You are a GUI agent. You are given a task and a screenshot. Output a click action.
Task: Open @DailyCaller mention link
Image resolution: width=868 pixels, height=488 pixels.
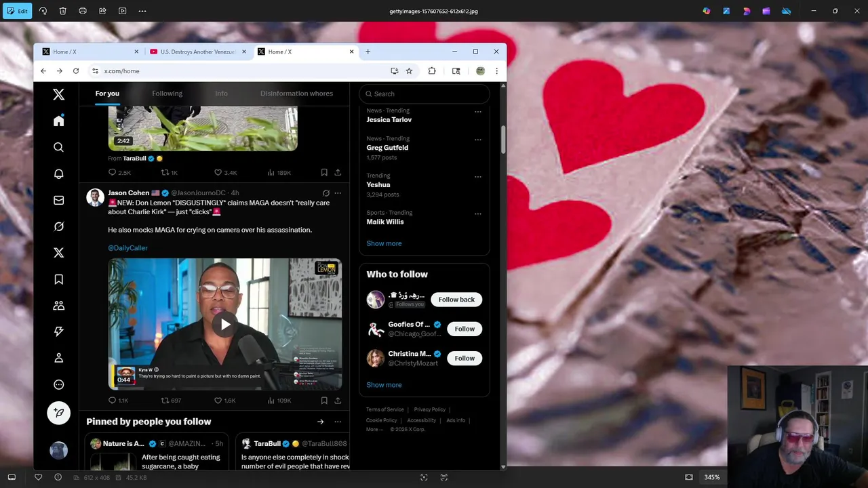tap(127, 248)
